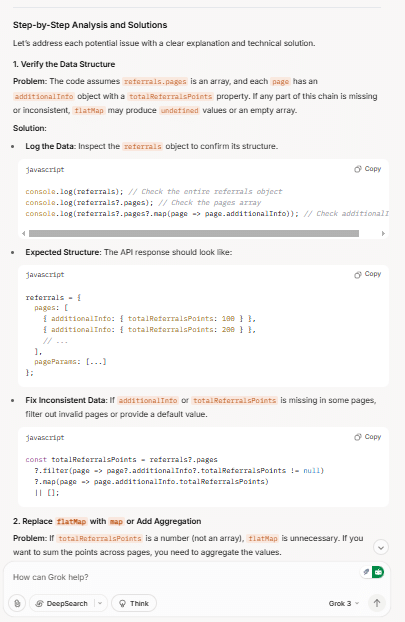The width and height of the screenshot is (405, 622).
Task: Toggle Think mode
Action: (134, 603)
